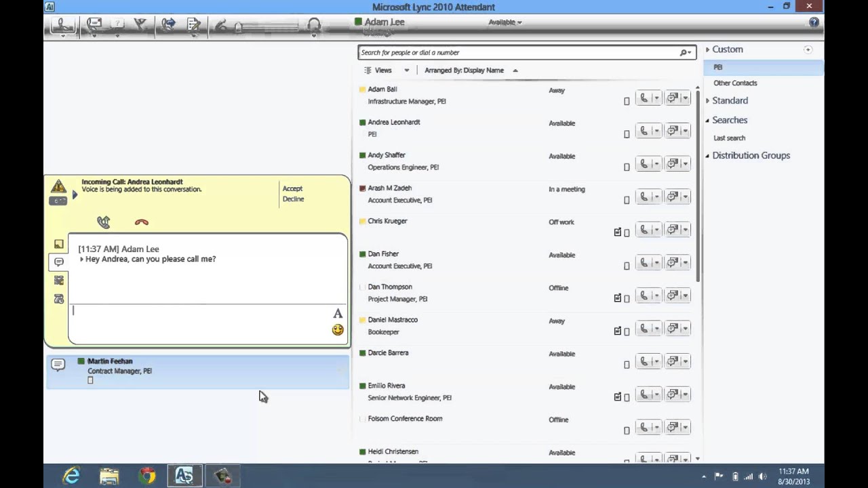
Task: Call Adam Ball with the phone button
Action: 644,98
